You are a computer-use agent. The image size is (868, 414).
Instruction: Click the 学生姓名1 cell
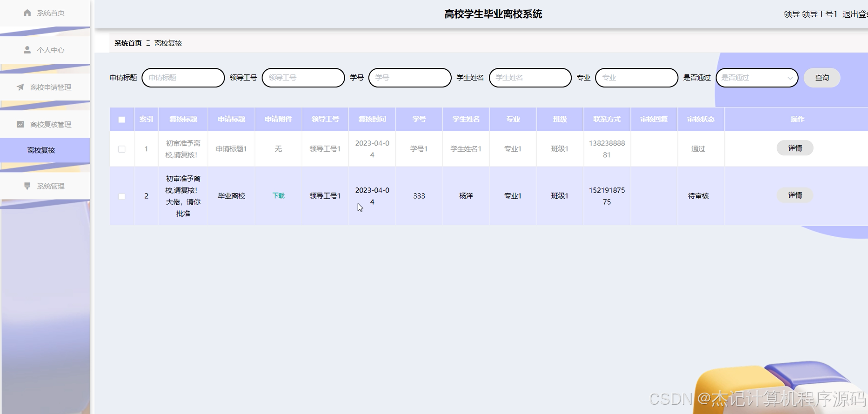point(466,149)
